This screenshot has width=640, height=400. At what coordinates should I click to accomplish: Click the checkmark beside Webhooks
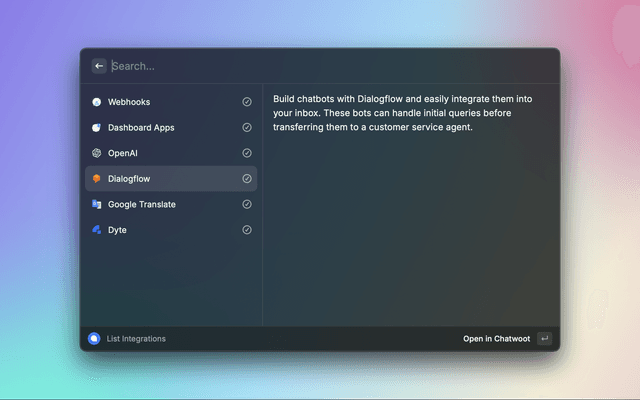[247, 102]
